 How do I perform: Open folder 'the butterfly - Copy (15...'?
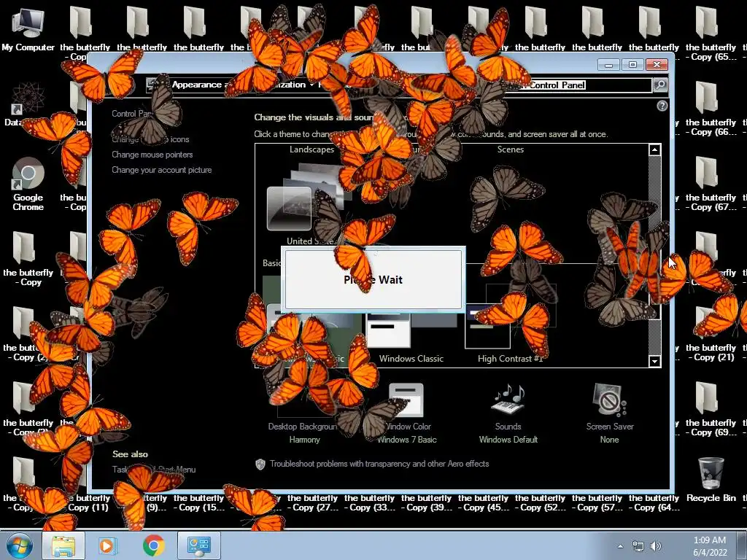tap(198, 503)
